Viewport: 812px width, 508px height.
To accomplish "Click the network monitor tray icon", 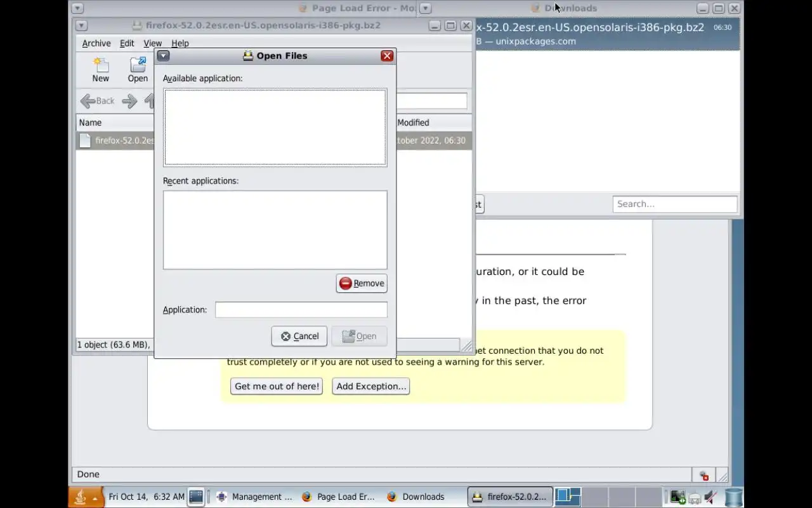I will pos(678,497).
